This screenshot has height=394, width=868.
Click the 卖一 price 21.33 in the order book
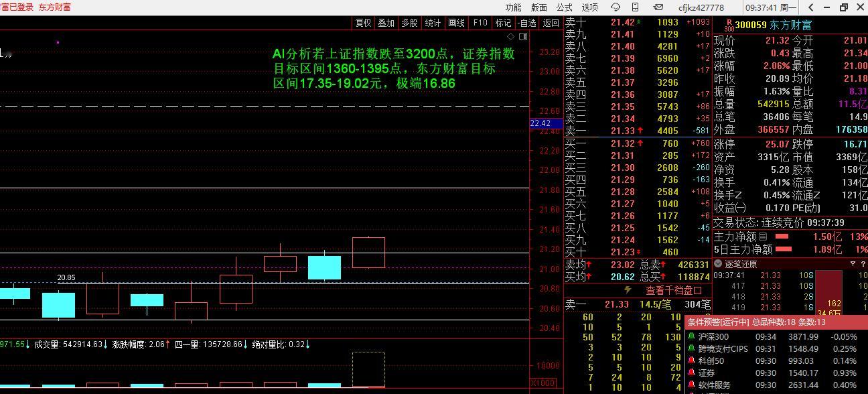623,131
